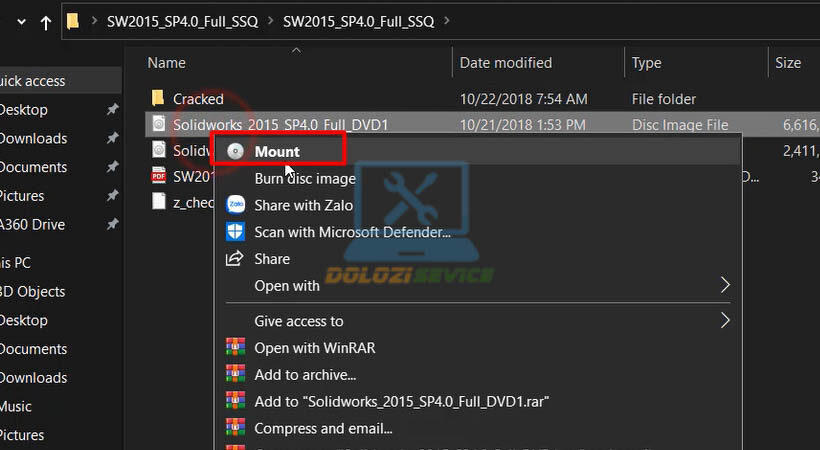Image resolution: width=820 pixels, height=450 pixels.
Task: Open breadcrumb chevron after last SW2015 folder
Action: [x=446, y=21]
